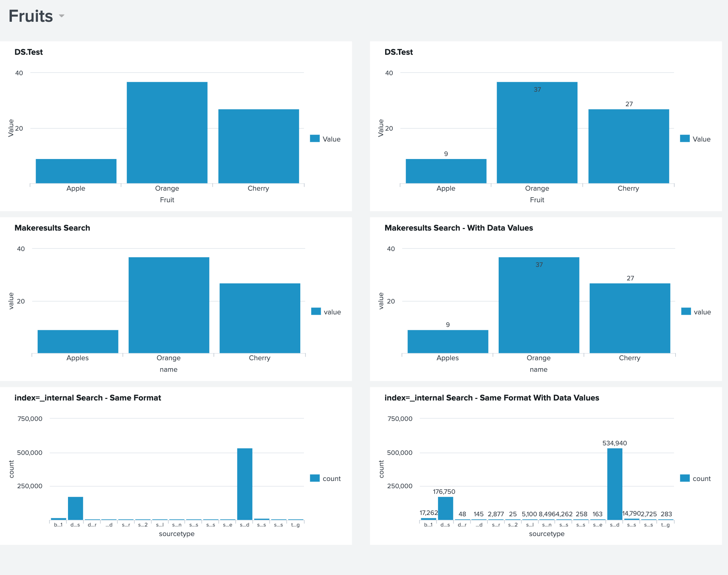Click the sourcetype axis label on bottom-left chart

177,534
